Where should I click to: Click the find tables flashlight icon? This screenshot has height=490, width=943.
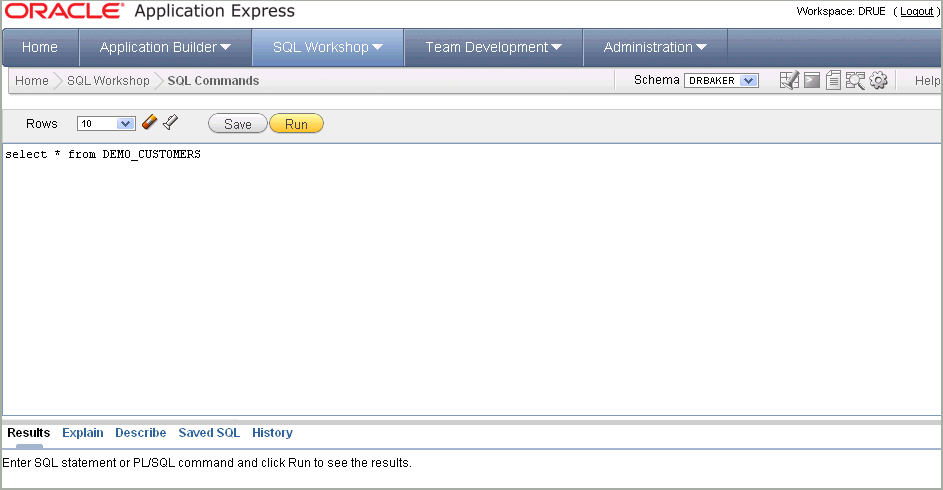[x=171, y=123]
